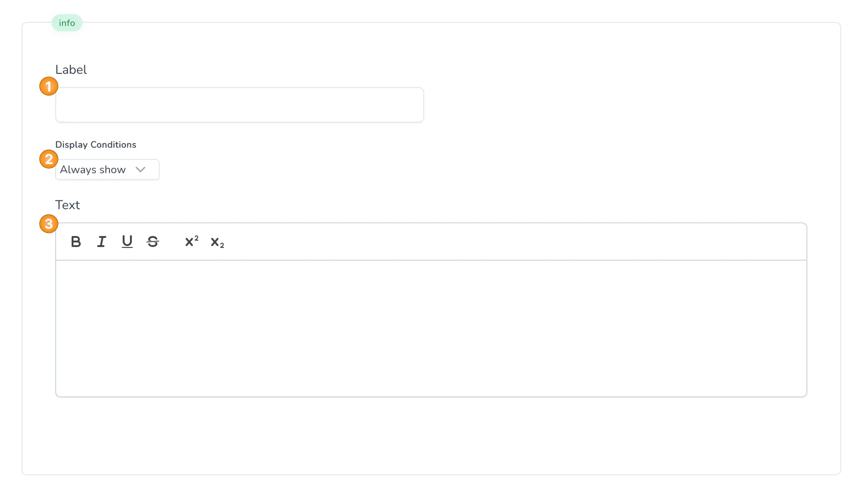Select the Always show option
The width and height of the screenshot is (863, 504).
(x=92, y=169)
